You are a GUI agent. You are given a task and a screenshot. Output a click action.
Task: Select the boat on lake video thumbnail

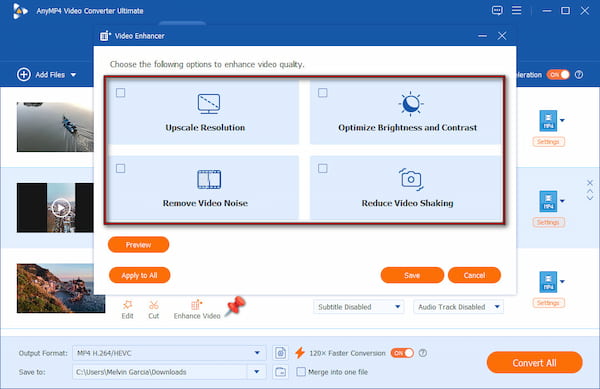(55, 127)
